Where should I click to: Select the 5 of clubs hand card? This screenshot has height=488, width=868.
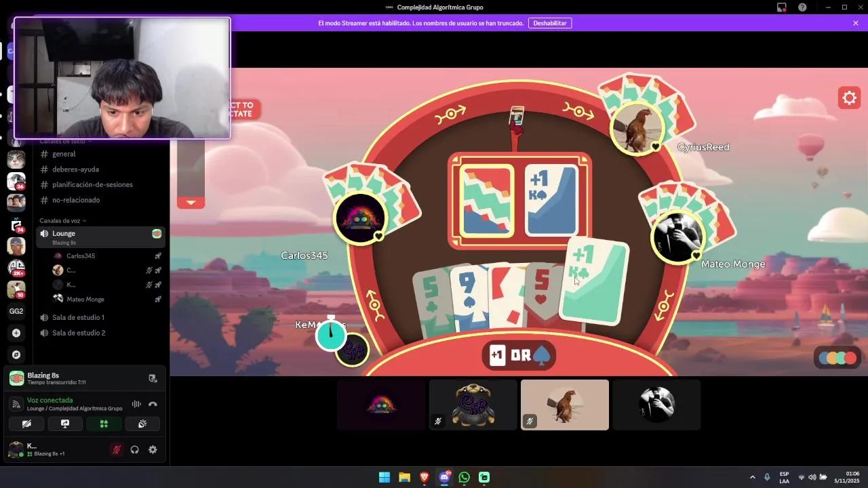click(432, 302)
